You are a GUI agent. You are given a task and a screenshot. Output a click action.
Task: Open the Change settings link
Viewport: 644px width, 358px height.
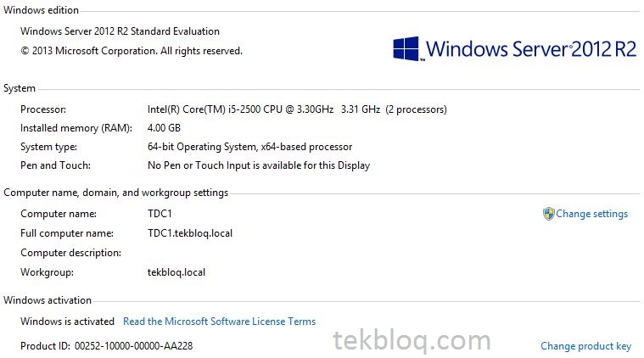(592, 214)
